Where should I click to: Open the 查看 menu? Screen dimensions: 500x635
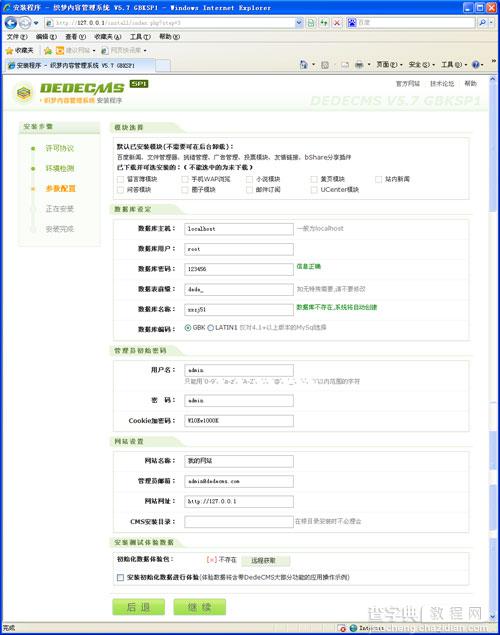click(x=75, y=36)
